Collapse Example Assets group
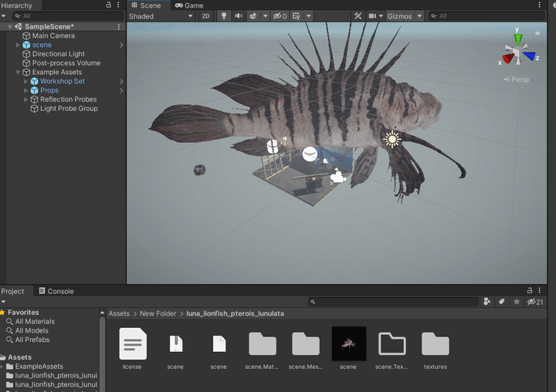556x392 pixels. [x=18, y=73]
